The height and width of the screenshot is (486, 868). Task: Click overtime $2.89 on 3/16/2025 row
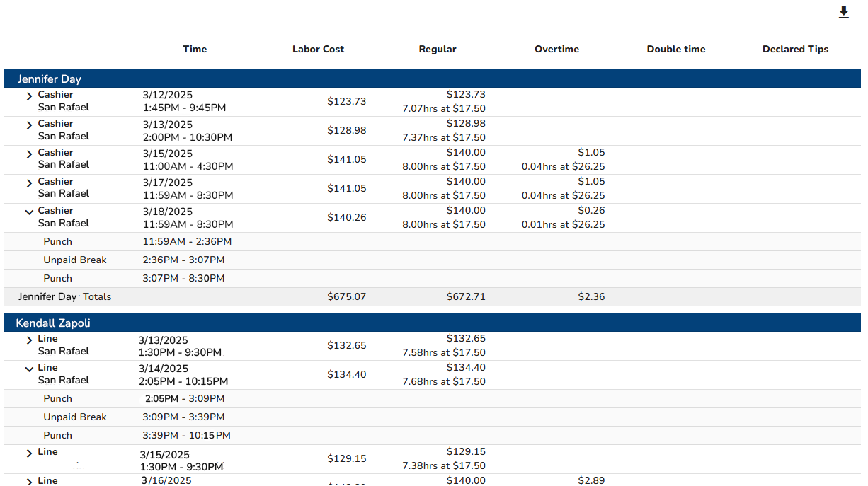pos(591,481)
